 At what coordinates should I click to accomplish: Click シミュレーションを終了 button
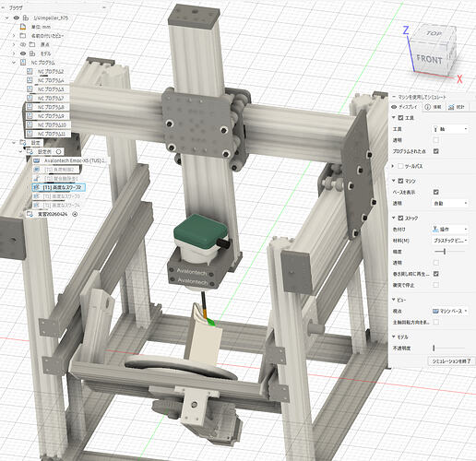click(x=451, y=361)
